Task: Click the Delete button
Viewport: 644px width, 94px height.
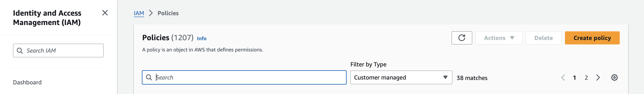Action: (x=544, y=38)
